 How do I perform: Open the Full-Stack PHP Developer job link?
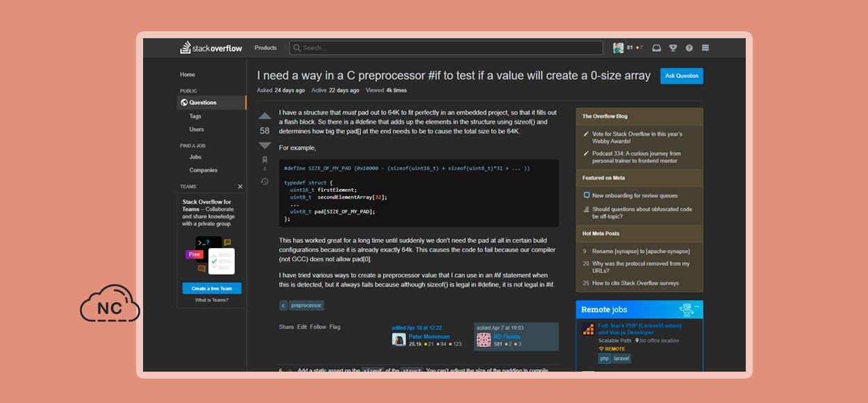[640, 329]
